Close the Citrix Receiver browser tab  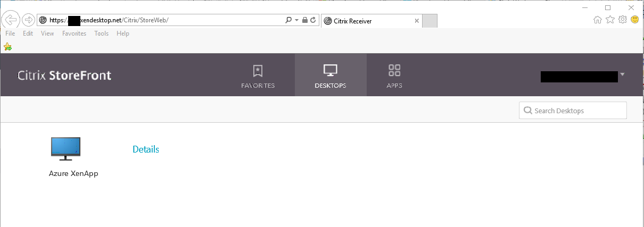pyautogui.click(x=417, y=21)
